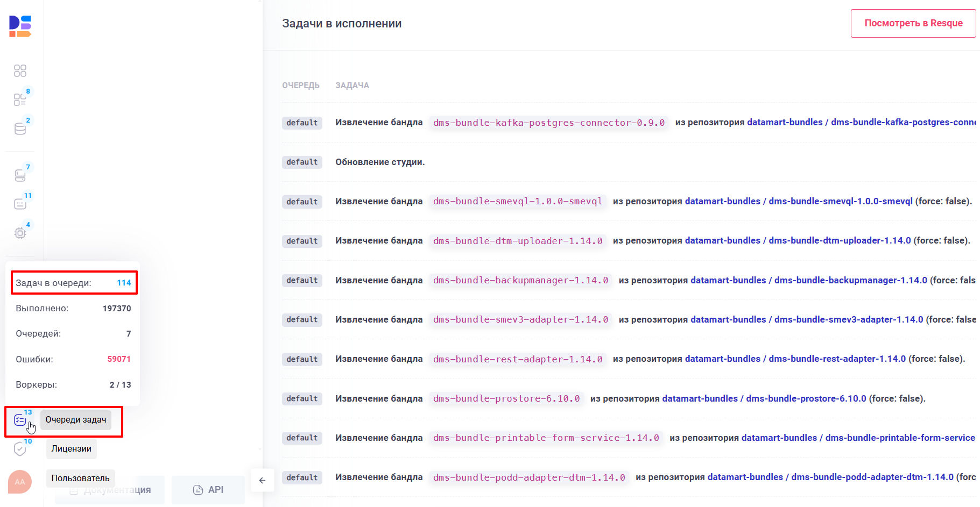Open dms-bundle-smevql-1.0.0-smevql repository link
Image resolution: width=980 pixels, height=507 pixels.
click(x=799, y=201)
